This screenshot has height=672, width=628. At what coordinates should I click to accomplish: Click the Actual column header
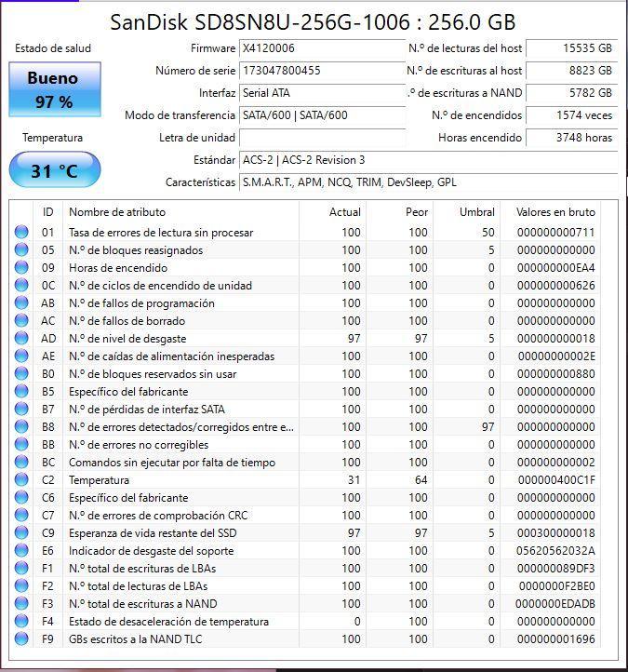tap(332, 211)
